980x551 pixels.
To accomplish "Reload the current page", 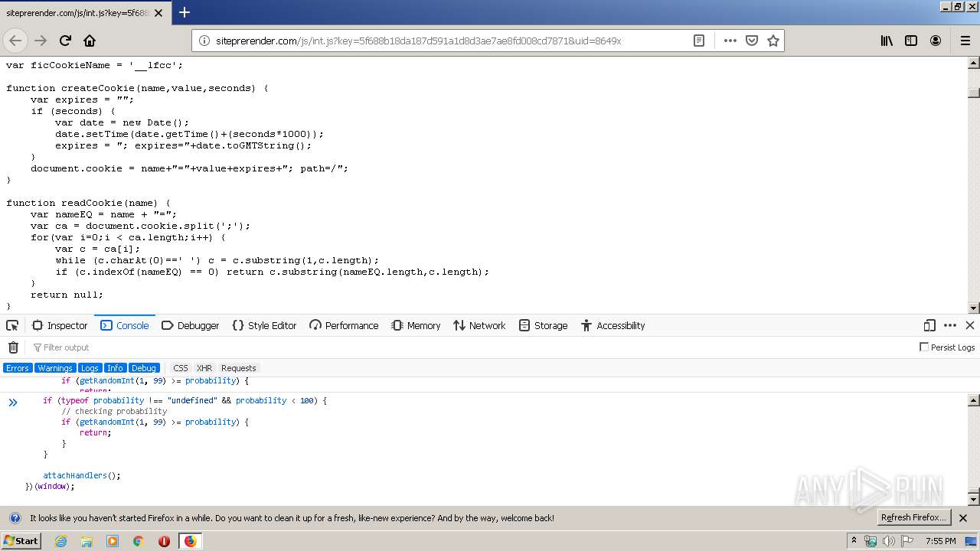I will (x=66, y=41).
